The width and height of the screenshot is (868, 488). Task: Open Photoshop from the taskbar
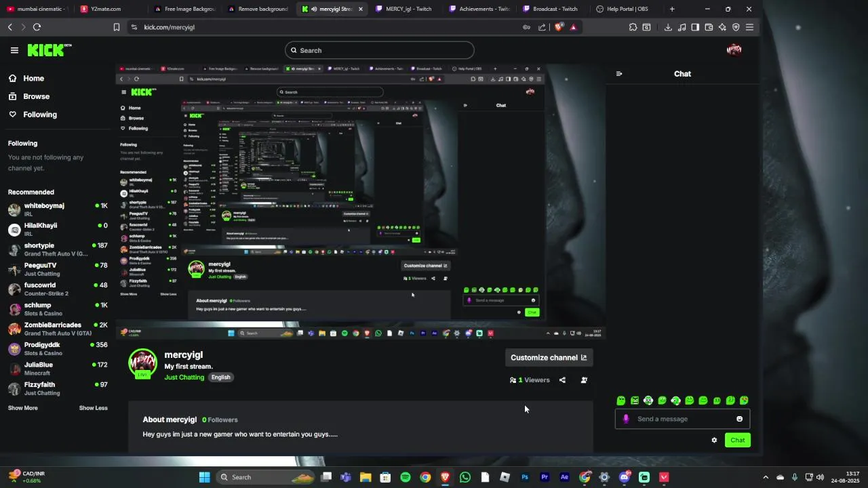[525, 477]
